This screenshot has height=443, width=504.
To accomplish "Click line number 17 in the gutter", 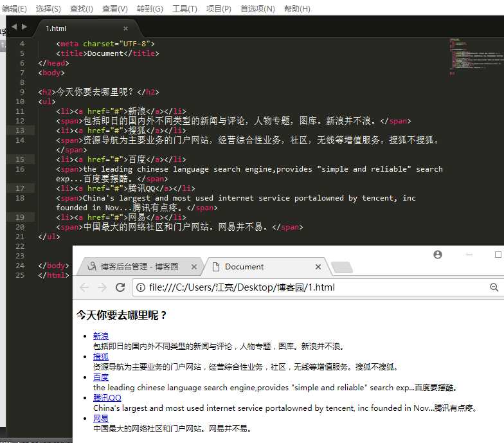I will click(20, 188).
